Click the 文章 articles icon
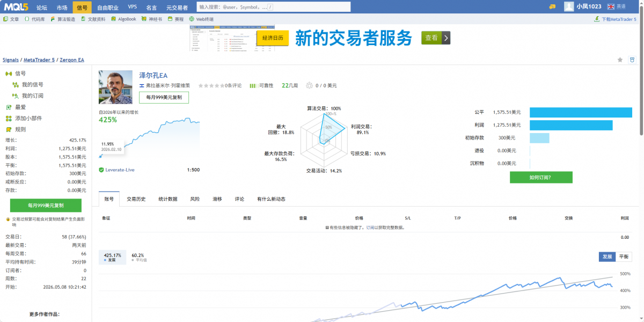Image resolution: width=644 pixels, height=322 pixels. click(5, 19)
